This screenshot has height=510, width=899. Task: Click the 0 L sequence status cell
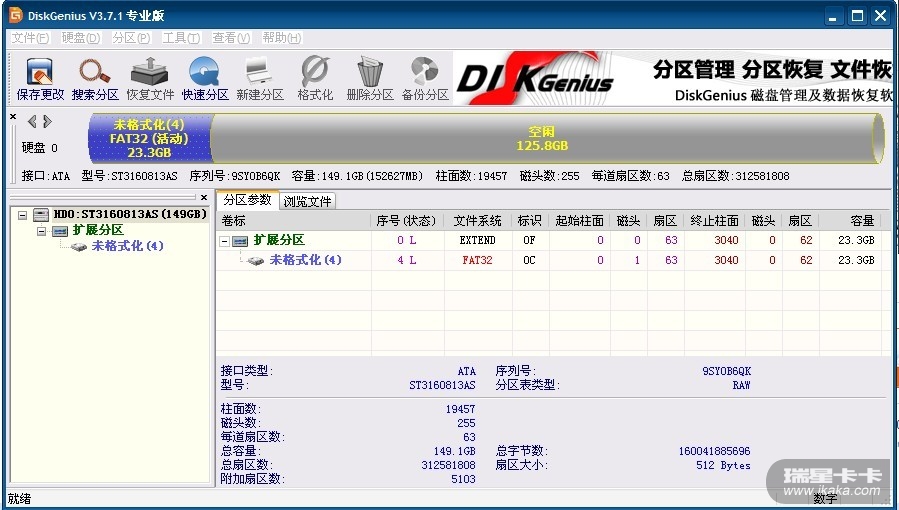click(407, 241)
